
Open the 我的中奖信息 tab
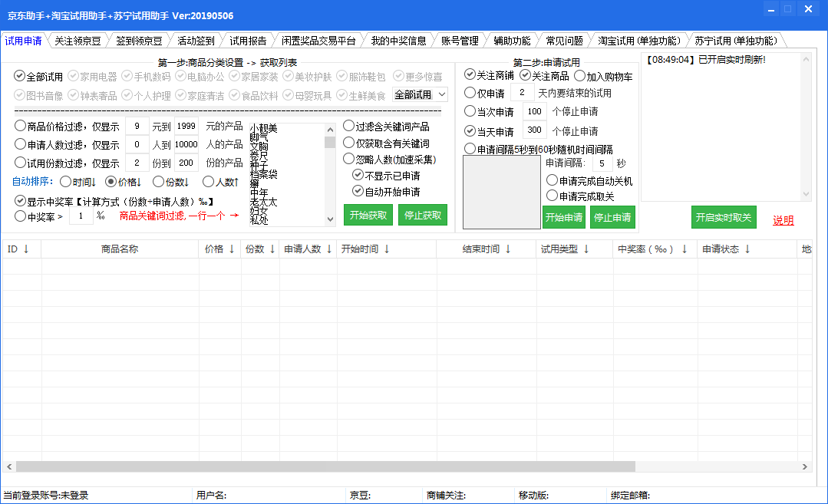[x=399, y=41]
